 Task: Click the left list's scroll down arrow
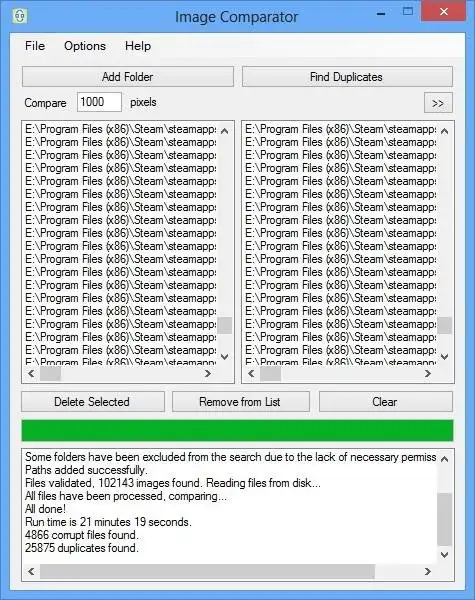pyautogui.click(x=225, y=357)
